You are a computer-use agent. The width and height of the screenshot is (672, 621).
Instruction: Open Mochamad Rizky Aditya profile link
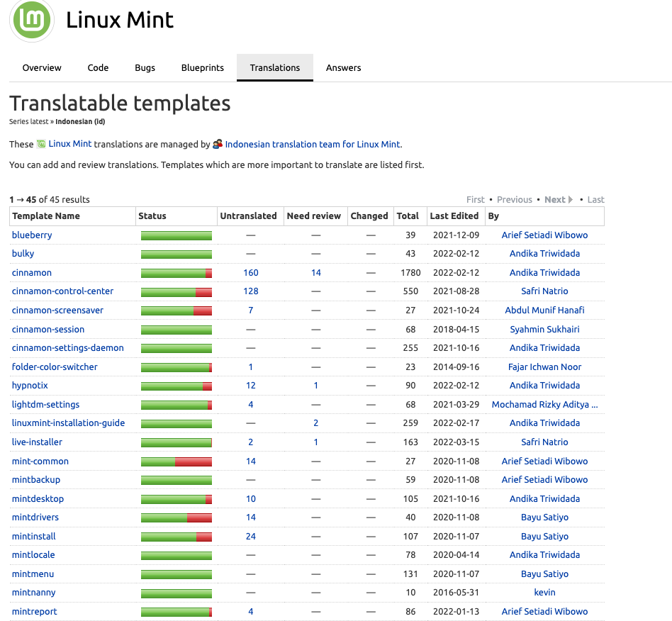544,405
